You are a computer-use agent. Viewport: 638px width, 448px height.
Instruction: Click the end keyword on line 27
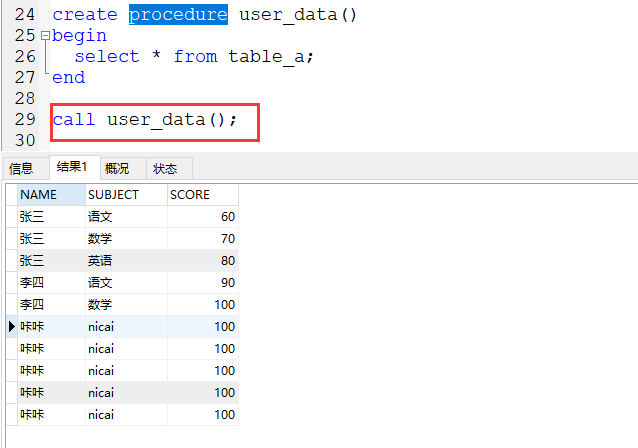tap(69, 77)
